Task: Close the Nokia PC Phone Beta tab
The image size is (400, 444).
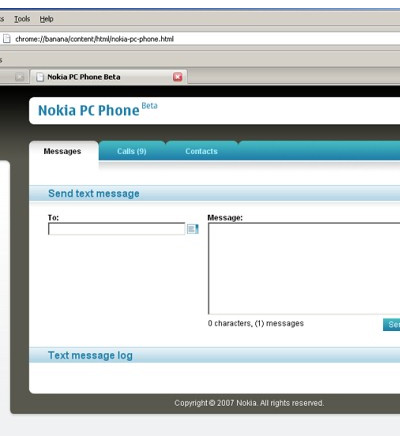Action: click(178, 77)
